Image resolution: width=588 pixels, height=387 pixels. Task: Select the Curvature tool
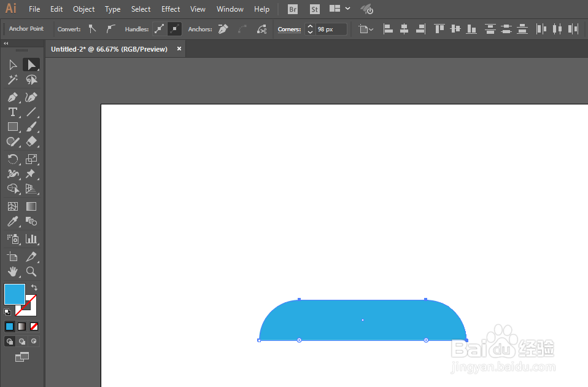point(31,97)
